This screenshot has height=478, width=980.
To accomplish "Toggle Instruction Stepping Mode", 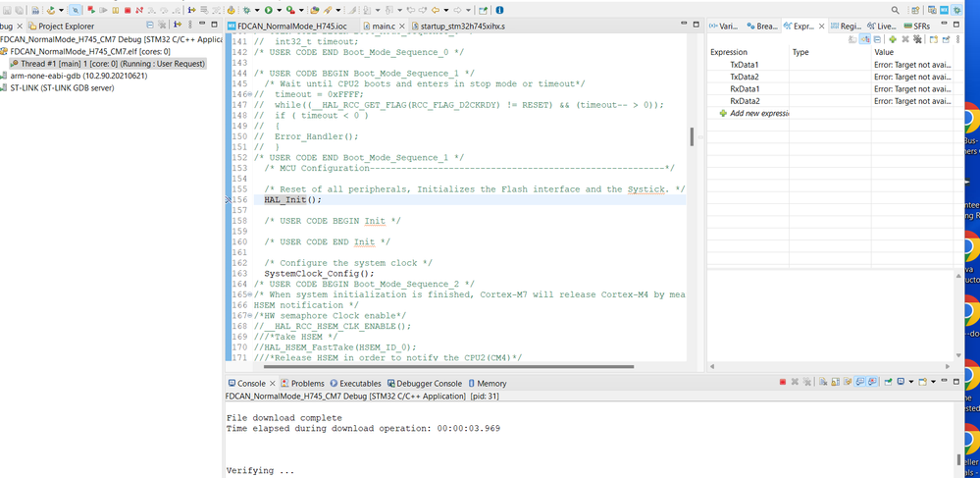I will pos(191,10).
